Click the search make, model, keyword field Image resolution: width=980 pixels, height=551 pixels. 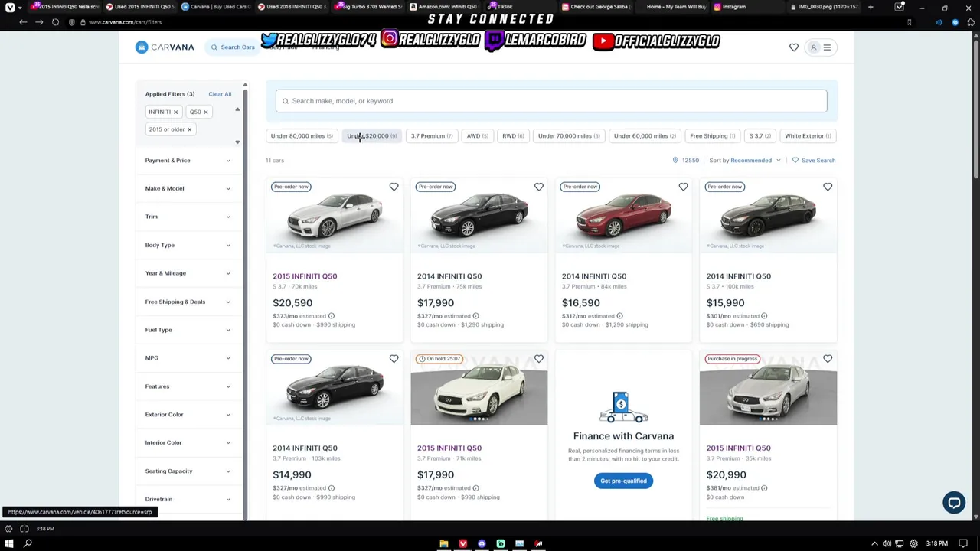point(551,101)
